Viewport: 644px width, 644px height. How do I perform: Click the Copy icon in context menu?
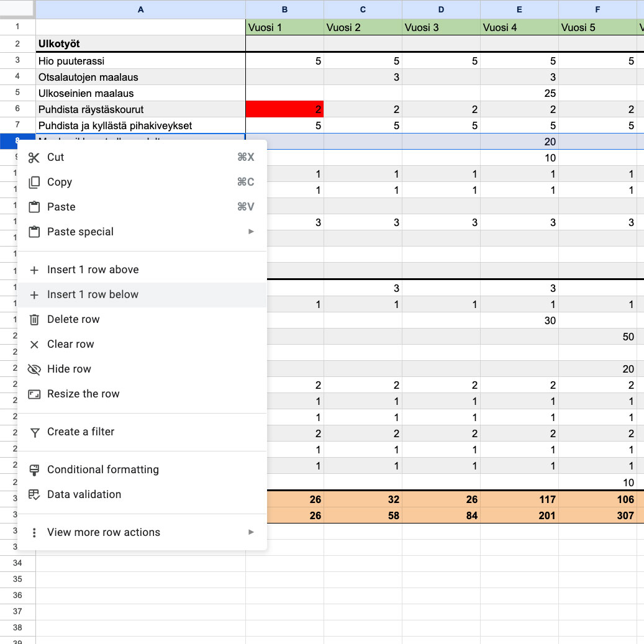[x=34, y=183]
